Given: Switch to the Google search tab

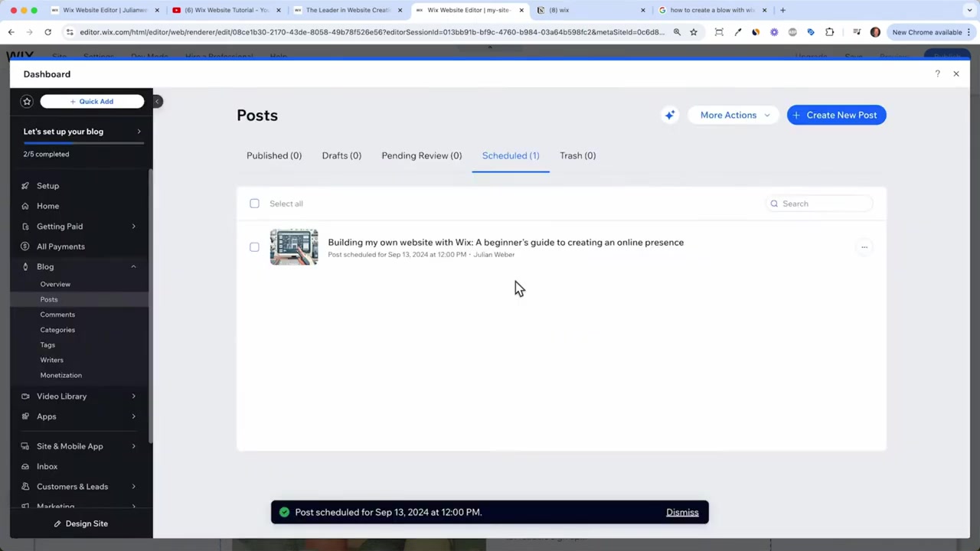Looking at the screenshot, I should tap(712, 10).
